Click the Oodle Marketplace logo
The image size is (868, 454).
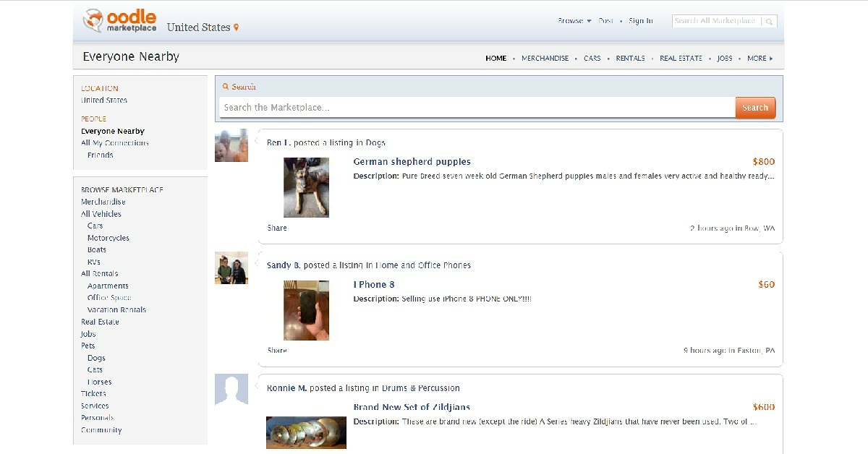pos(119,22)
